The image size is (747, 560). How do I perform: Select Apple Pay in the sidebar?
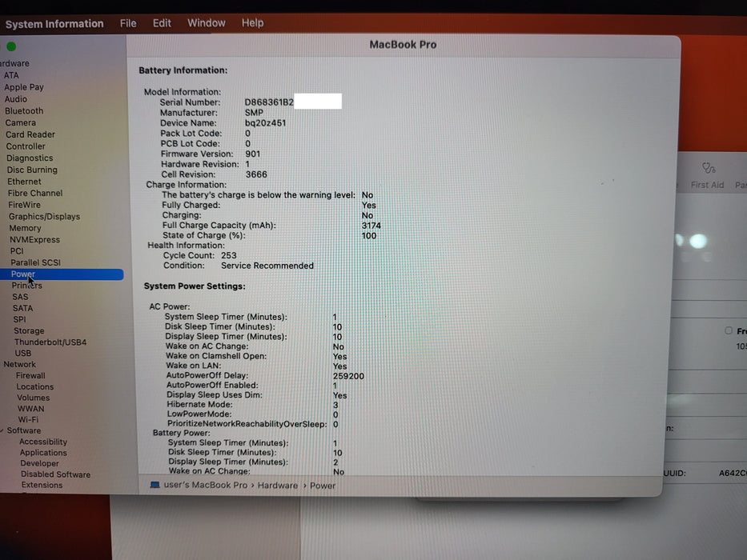[24, 87]
